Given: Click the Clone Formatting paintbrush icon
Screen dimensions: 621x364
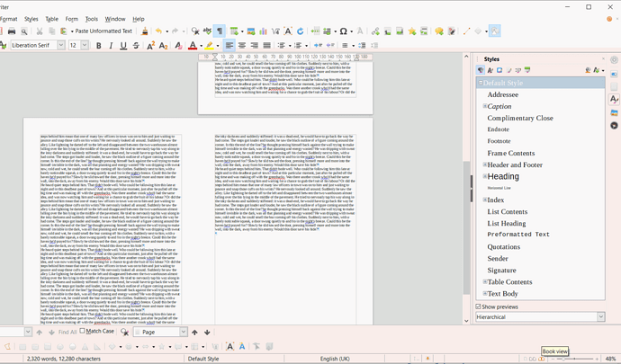Looking at the screenshot, I should click(145, 31).
